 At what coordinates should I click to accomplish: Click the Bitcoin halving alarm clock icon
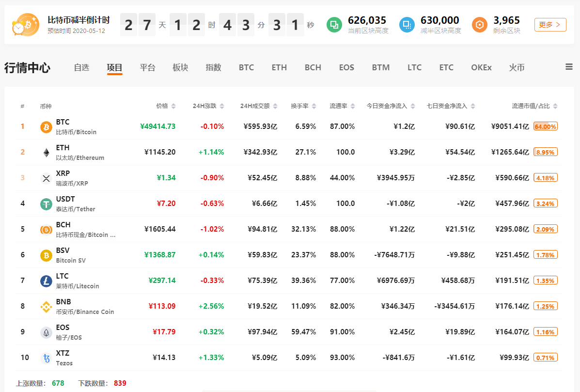(26, 25)
